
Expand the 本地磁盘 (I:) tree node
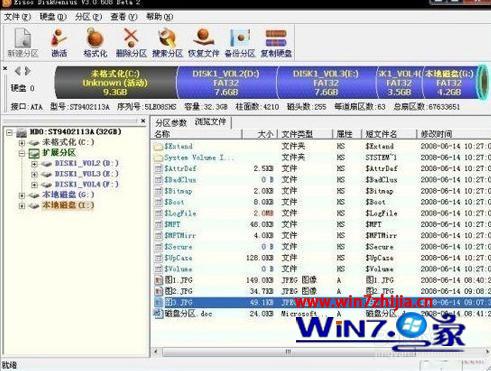pos(22,206)
